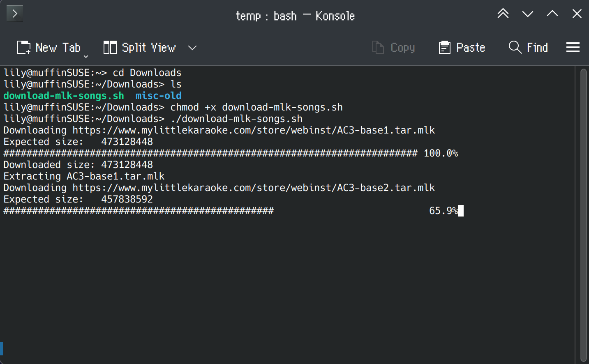
Task: Open the Konsole window menu icon
Action: point(15,14)
